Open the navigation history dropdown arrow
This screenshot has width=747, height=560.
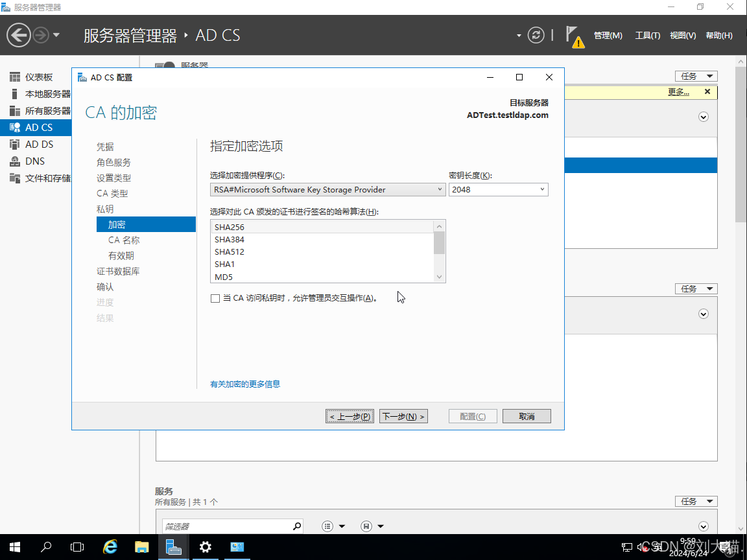(x=56, y=35)
